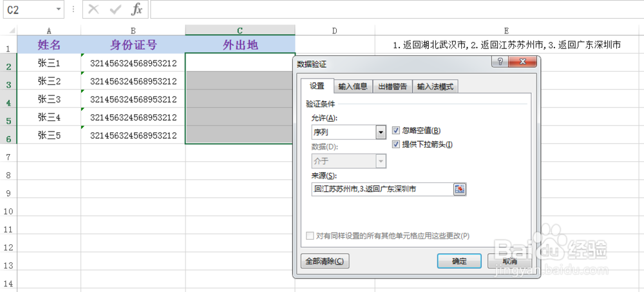Click cell containing 张三2
Screen dimensions: 644x292
(49, 81)
